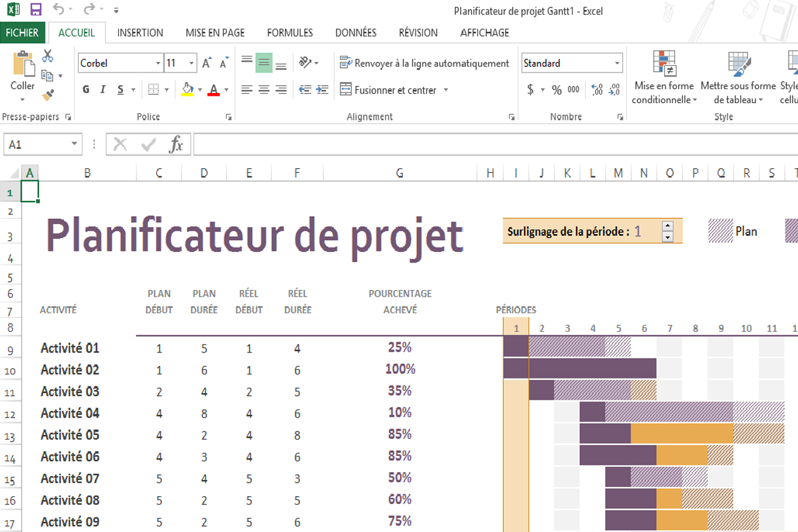Open the Name Box dropdown arrow
The width and height of the screenshot is (798, 532).
coord(74,144)
